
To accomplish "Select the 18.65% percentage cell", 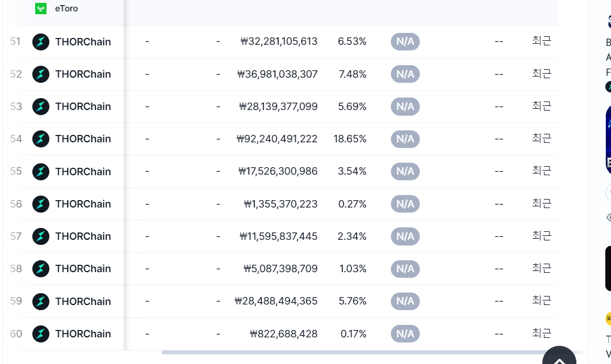I will (x=350, y=139).
